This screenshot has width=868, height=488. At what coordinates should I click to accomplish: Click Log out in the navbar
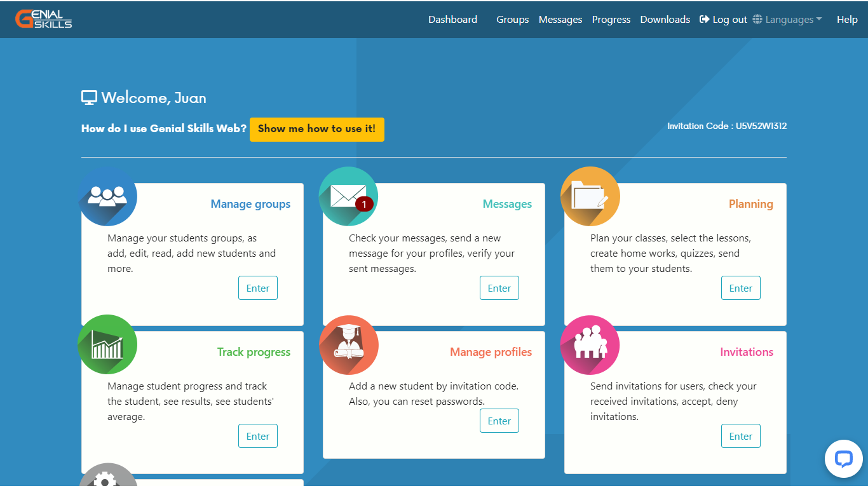tap(723, 20)
